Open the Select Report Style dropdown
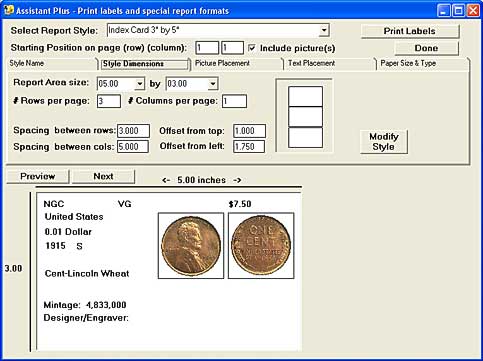Image resolution: width=483 pixels, height=361 pixels. click(x=324, y=30)
